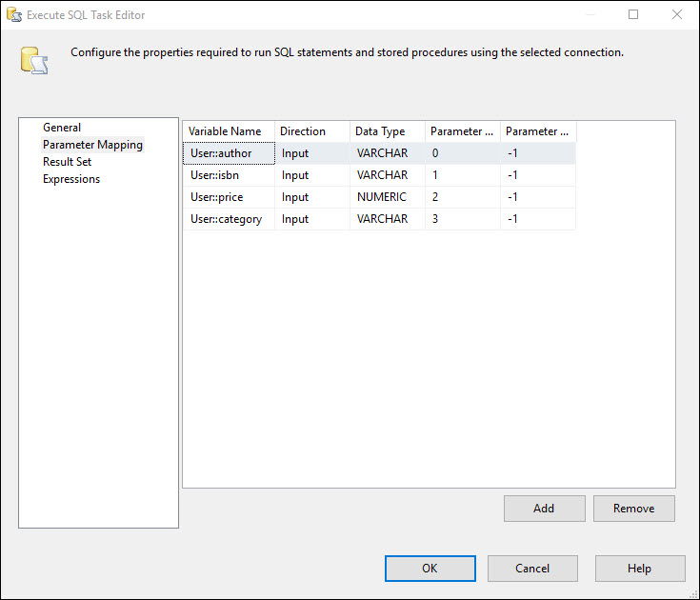The width and height of the screenshot is (700, 600).
Task: Select the User::author variable cell
Action: [229, 153]
